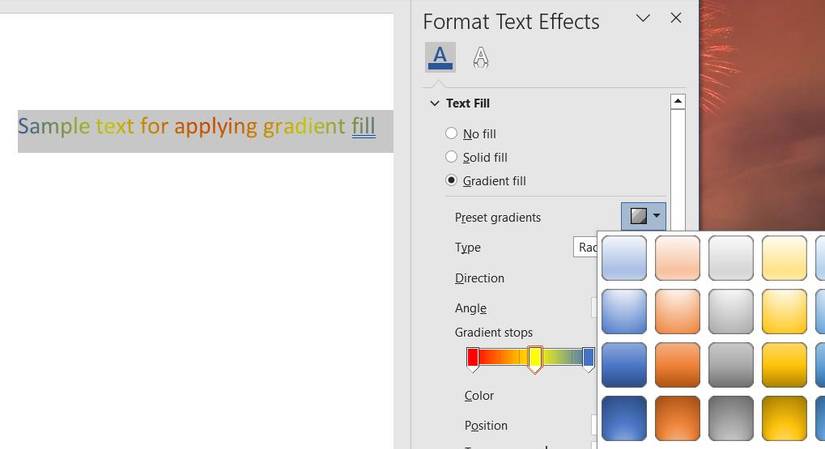Apply the dark blue preset in the bottom row
The width and height of the screenshot is (825, 449).
point(623,418)
